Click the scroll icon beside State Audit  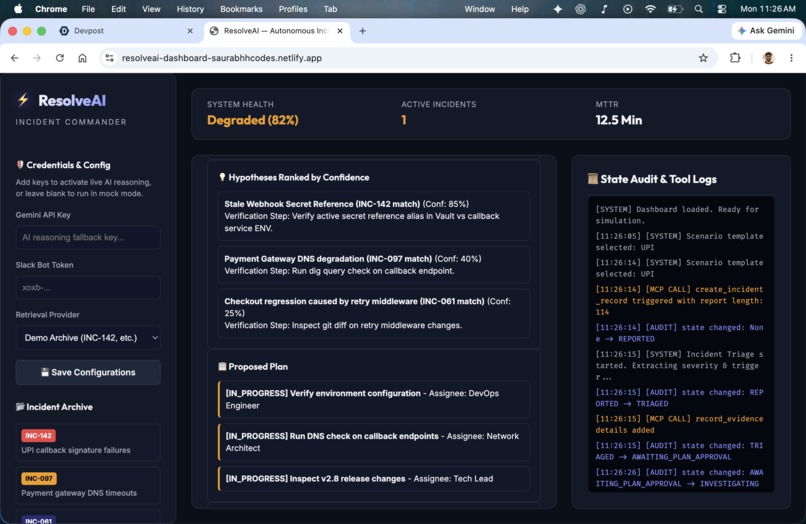[593, 179]
